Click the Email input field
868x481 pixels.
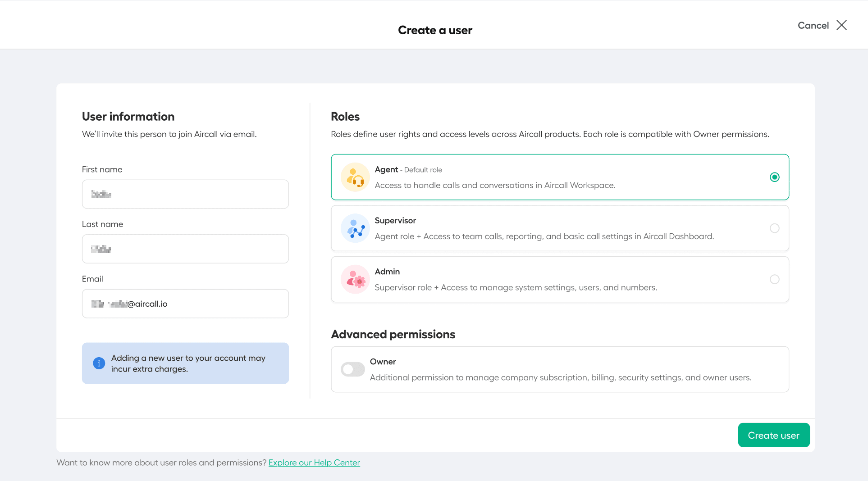tap(185, 304)
